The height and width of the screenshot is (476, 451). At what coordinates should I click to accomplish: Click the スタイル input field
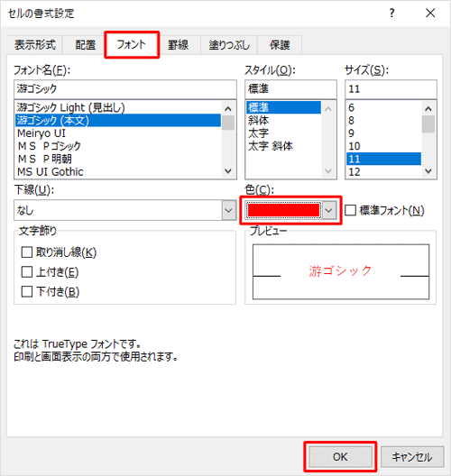[x=290, y=89]
